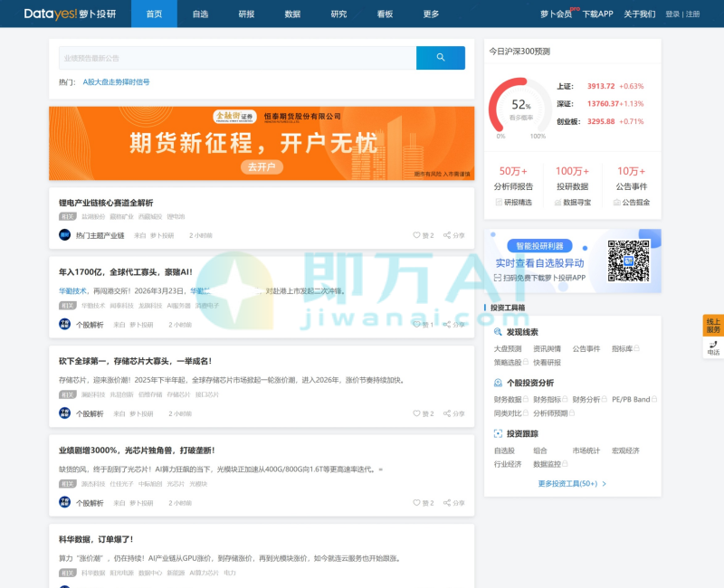Click the search magnifier icon

(x=440, y=58)
